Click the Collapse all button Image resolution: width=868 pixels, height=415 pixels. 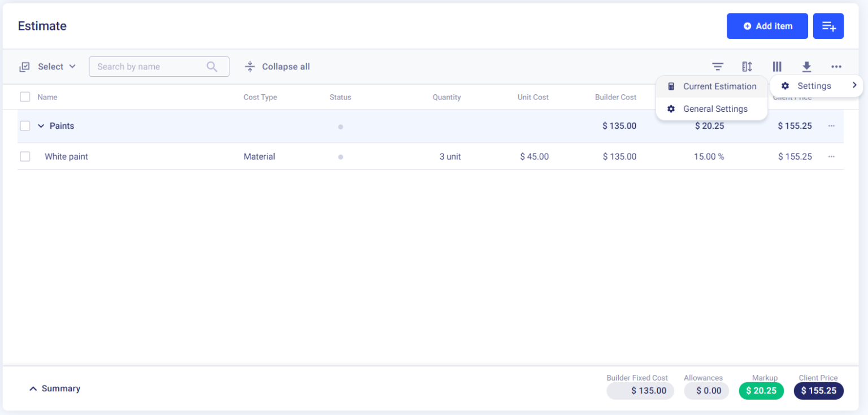click(277, 67)
